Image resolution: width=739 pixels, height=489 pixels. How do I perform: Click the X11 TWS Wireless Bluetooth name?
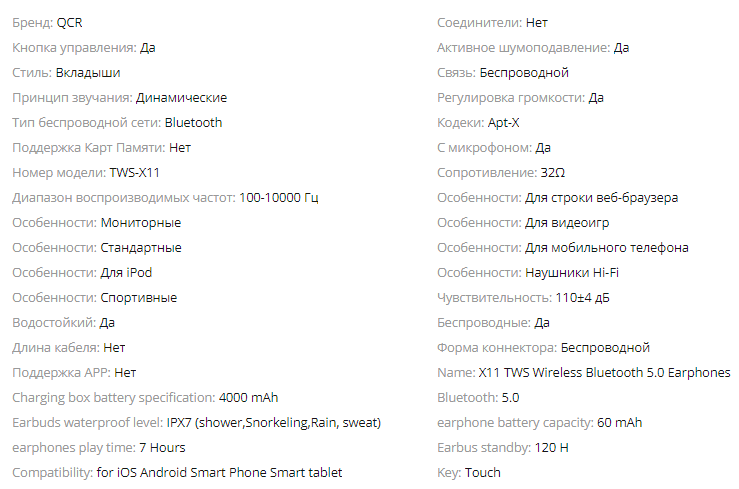tap(604, 373)
